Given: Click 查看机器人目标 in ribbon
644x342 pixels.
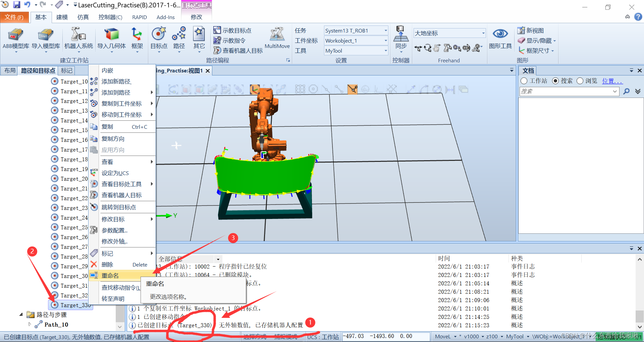Looking at the screenshot, I should [x=238, y=51].
